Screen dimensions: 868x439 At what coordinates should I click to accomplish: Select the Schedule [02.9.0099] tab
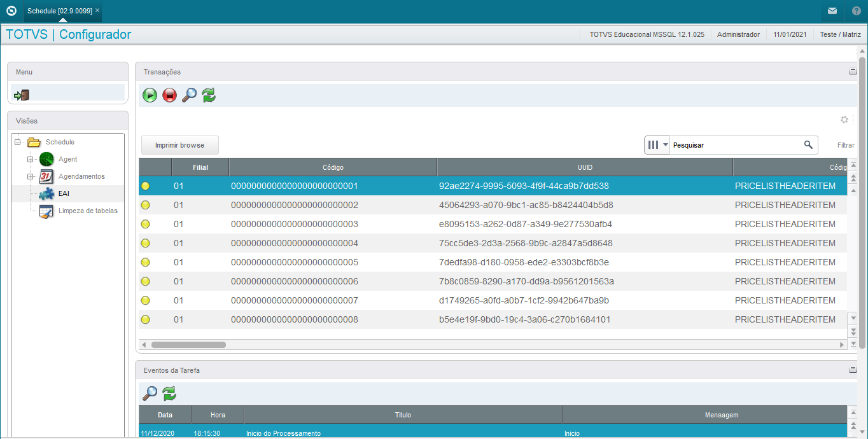pyautogui.click(x=60, y=11)
